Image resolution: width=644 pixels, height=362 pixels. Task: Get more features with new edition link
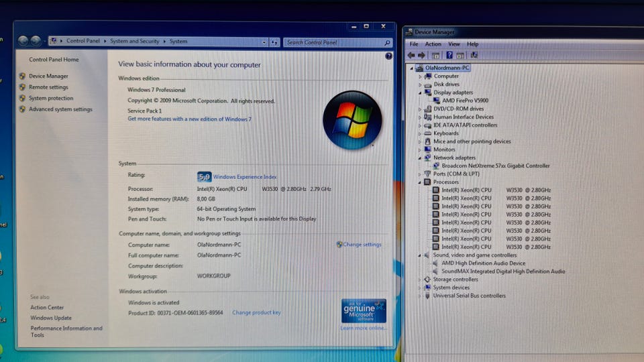(x=189, y=119)
